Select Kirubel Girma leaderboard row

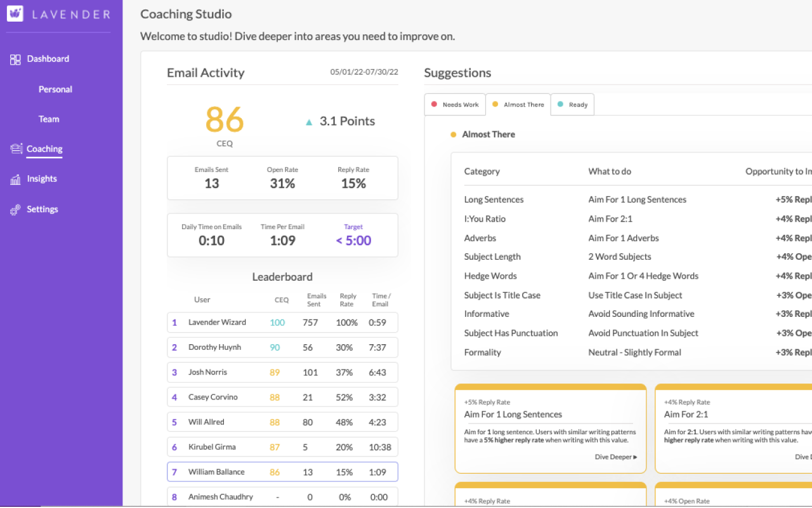(282, 447)
